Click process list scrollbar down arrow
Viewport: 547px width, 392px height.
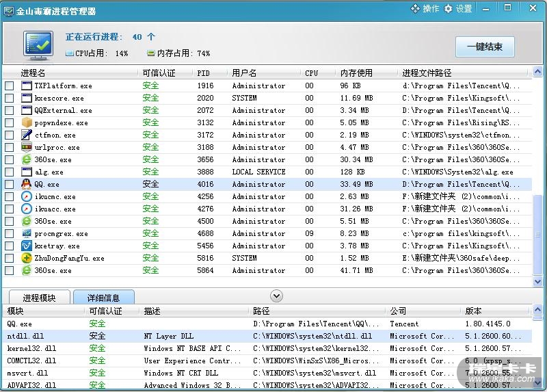(537, 281)
